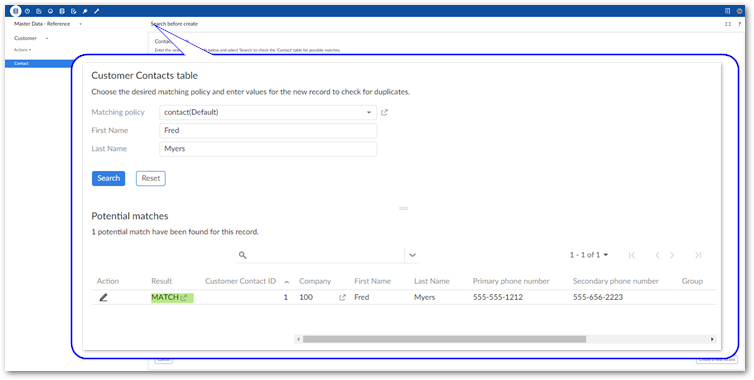The image size is (754, 380).
Task: Open matching policy external link icon
Action: point(384,113)
